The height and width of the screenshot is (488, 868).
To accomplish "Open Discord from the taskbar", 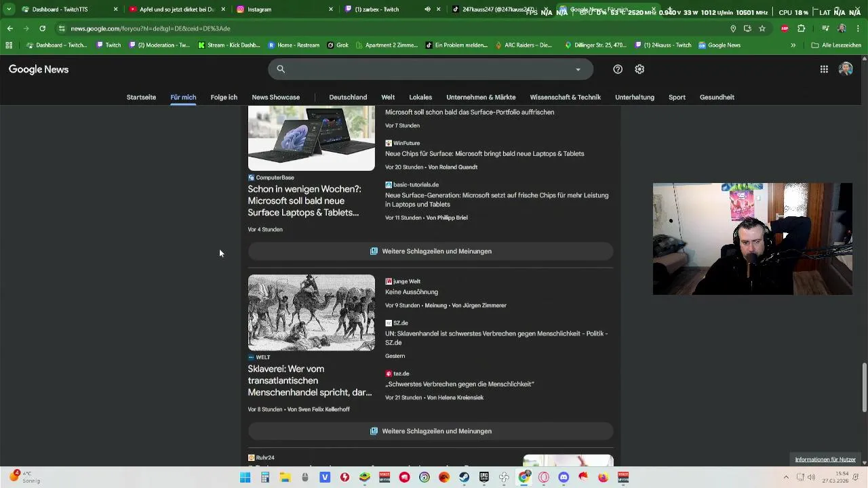I will [x=563, y=477].
